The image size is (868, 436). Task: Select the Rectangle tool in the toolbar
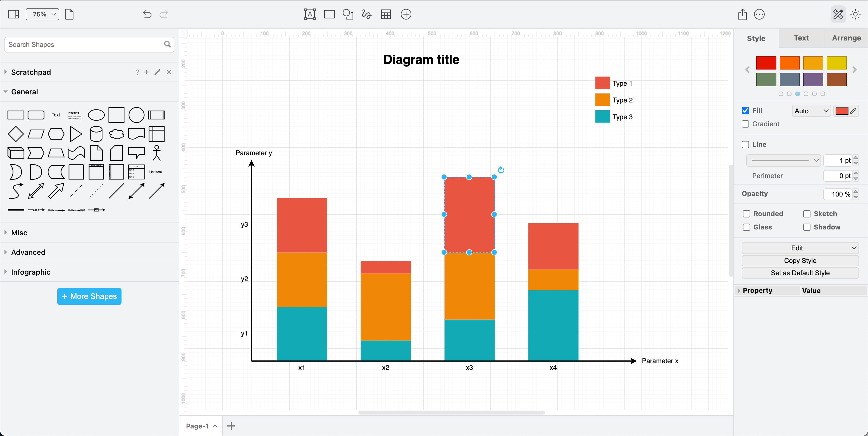click(x=329, y=14)
